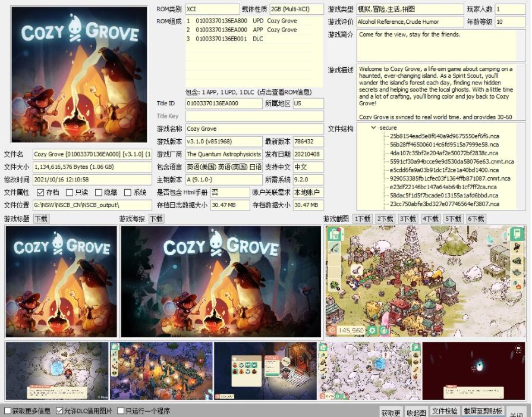
Task: Open the night-lit campsite screenshot thumbnail
Action: click(161, 371)
